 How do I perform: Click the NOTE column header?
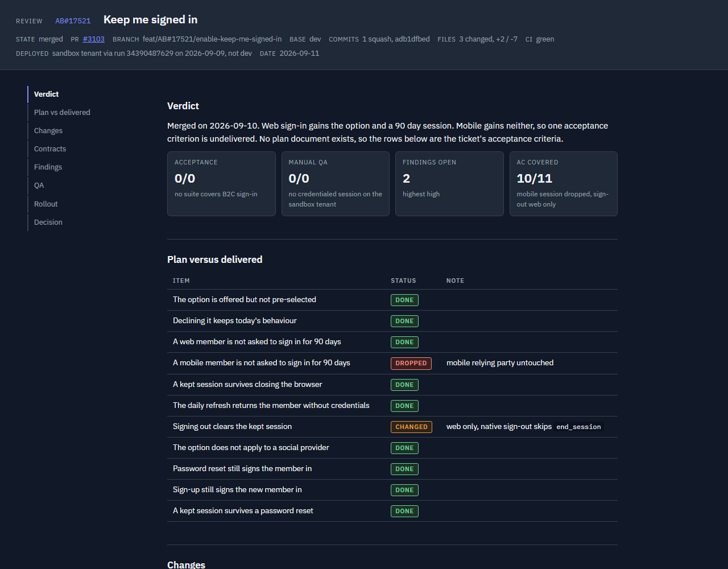455,281
